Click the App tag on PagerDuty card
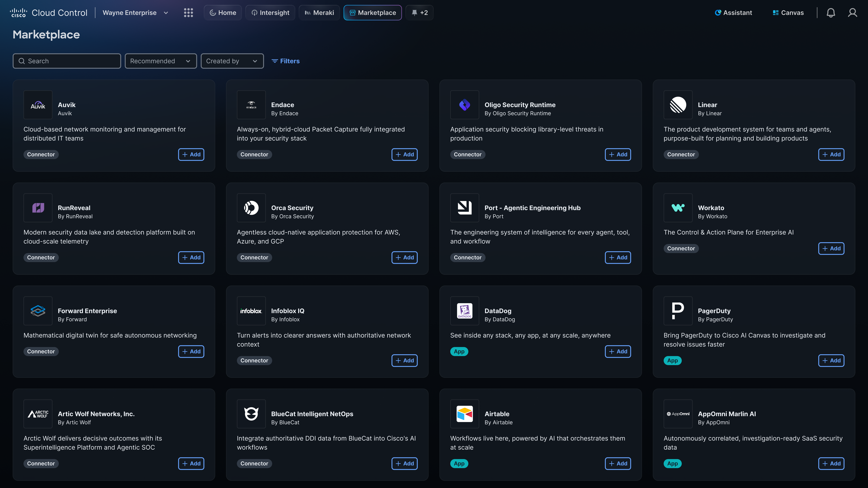 tap(672, 361)
